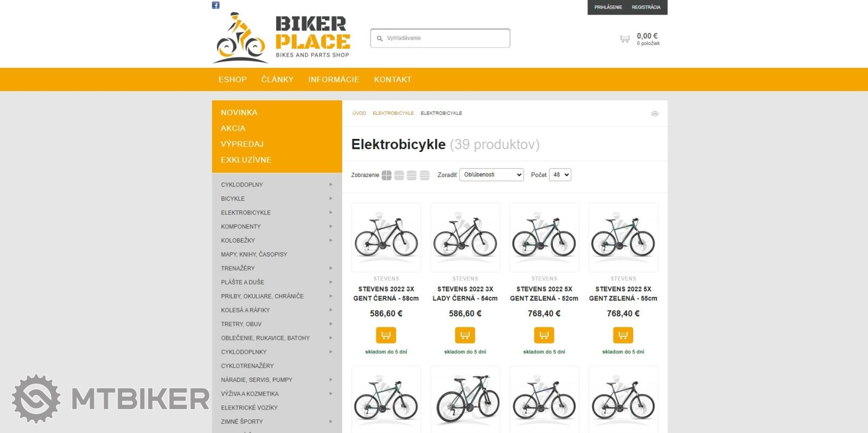868x433 pixels.
Task: Click the print page icon
Action: point(655,113)
